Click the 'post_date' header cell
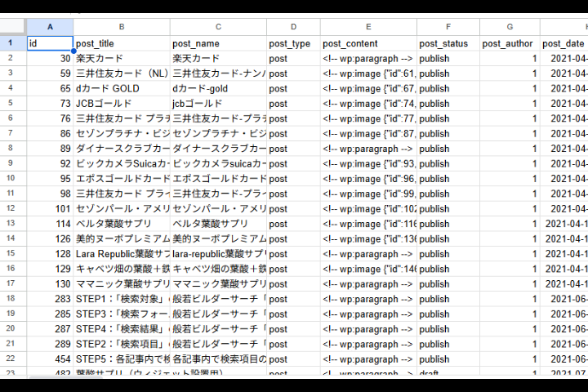Image resolution: width=588 pixels, height=392 pixels. (564, 43)
